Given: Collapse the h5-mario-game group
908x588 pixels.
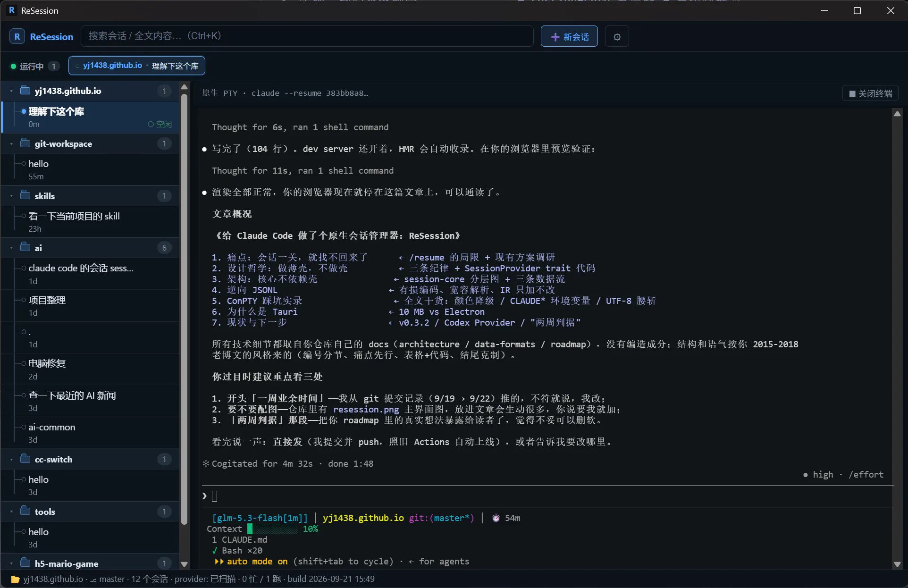Looking at the screenshot, I should pos(11,563).
